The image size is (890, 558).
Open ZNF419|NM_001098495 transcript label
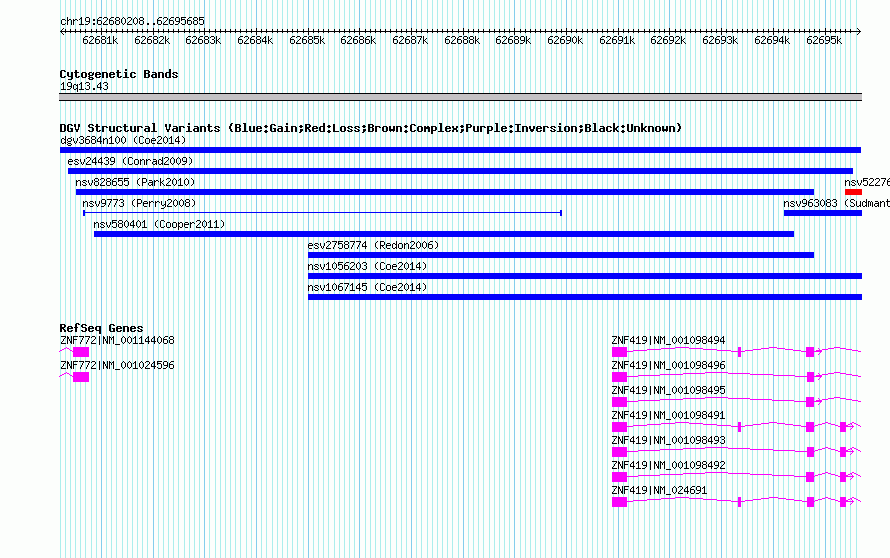point(668,390)
